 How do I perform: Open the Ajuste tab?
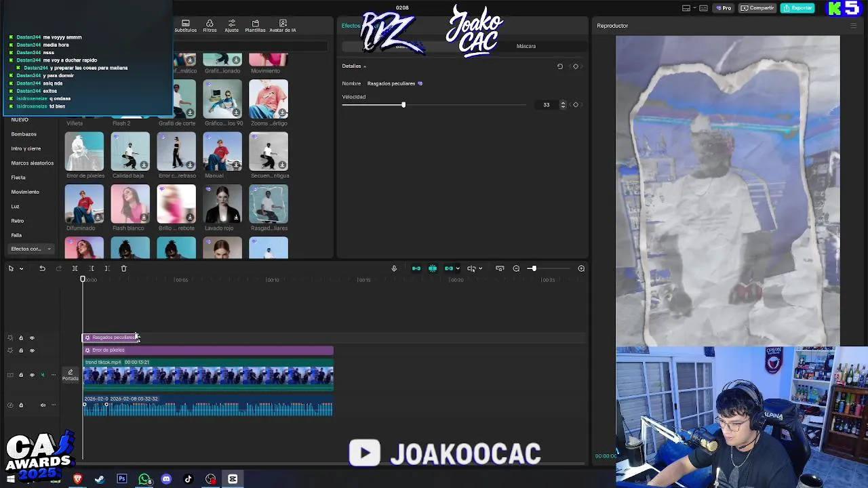pyautogui.click(x=232, y=26)
